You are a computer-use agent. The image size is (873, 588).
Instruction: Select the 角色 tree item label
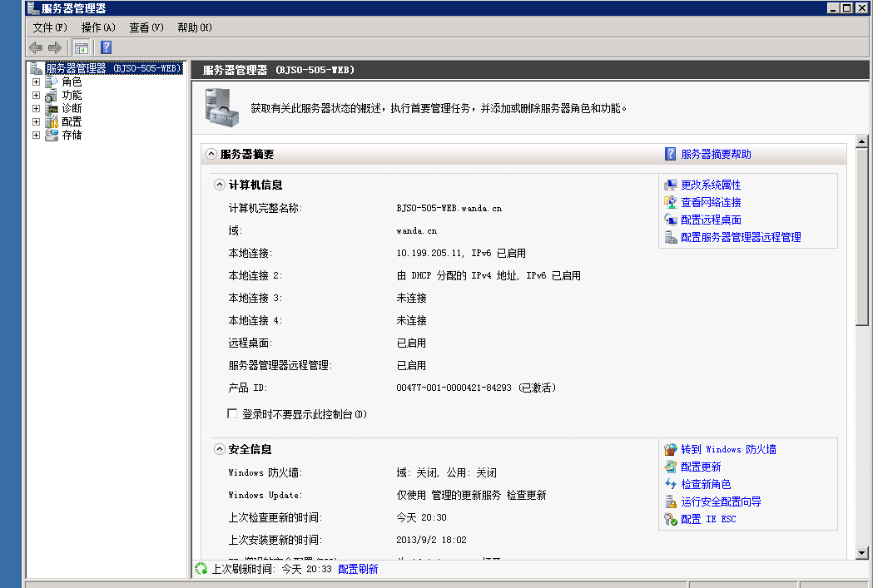pos(72,82)
